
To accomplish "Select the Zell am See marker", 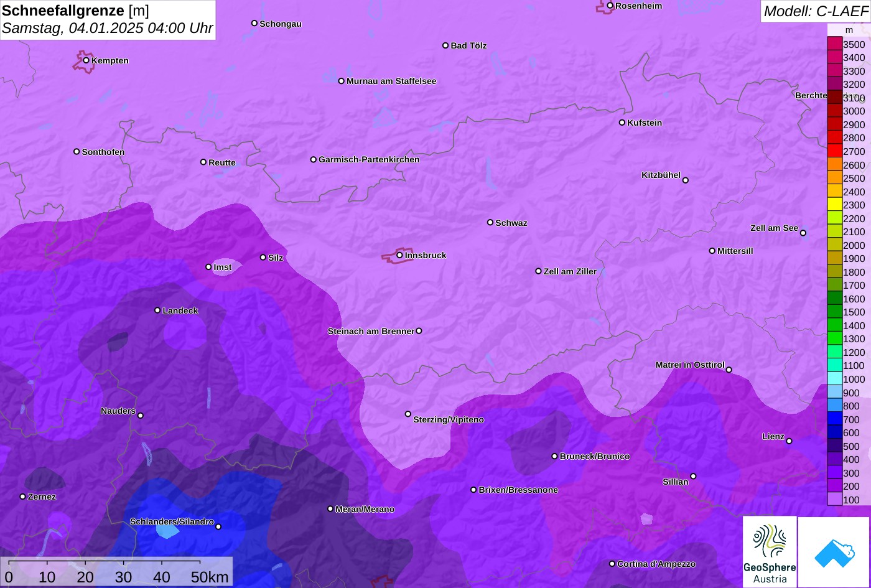I will pyautogui.click(x=803, y=233).
